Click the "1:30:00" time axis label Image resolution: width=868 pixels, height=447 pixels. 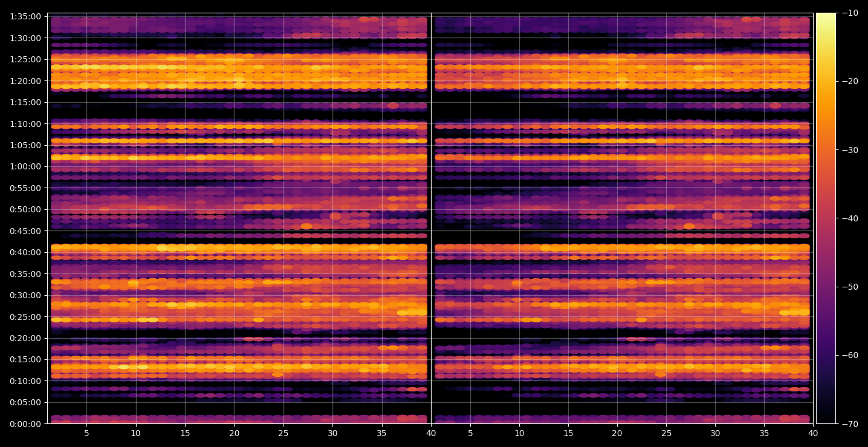[26, 38]
